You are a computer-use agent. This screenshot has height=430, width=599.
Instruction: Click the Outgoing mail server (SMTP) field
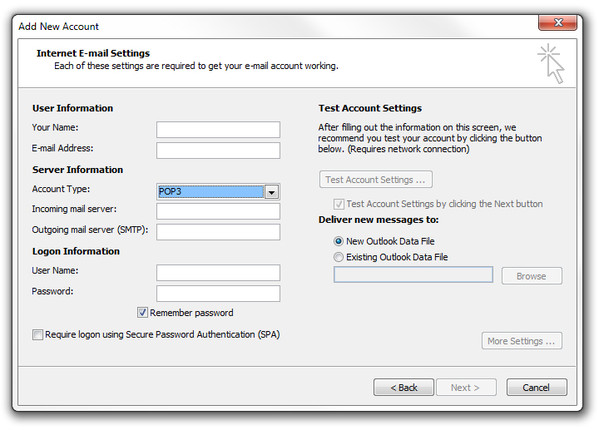click(218, 232)
